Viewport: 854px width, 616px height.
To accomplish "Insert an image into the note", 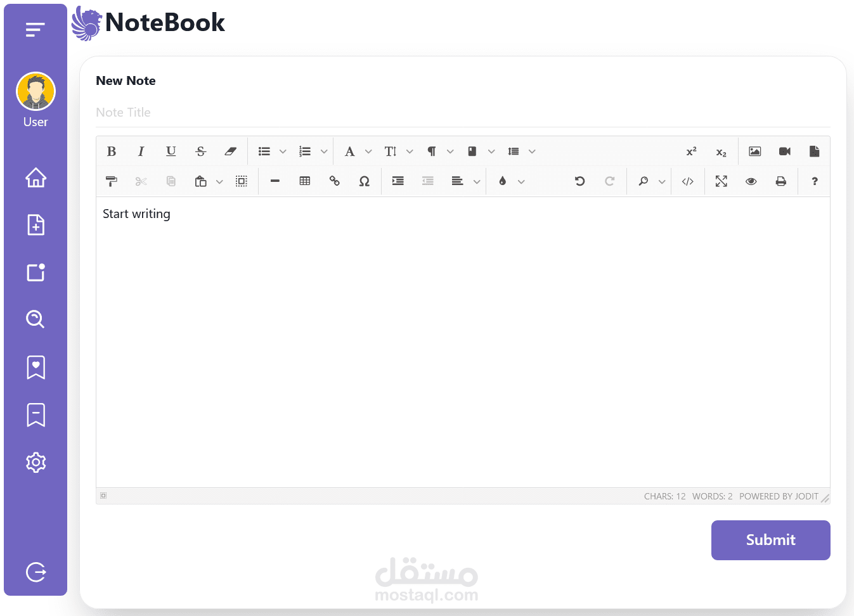I will pyautogui.click(x=755, y=151).
